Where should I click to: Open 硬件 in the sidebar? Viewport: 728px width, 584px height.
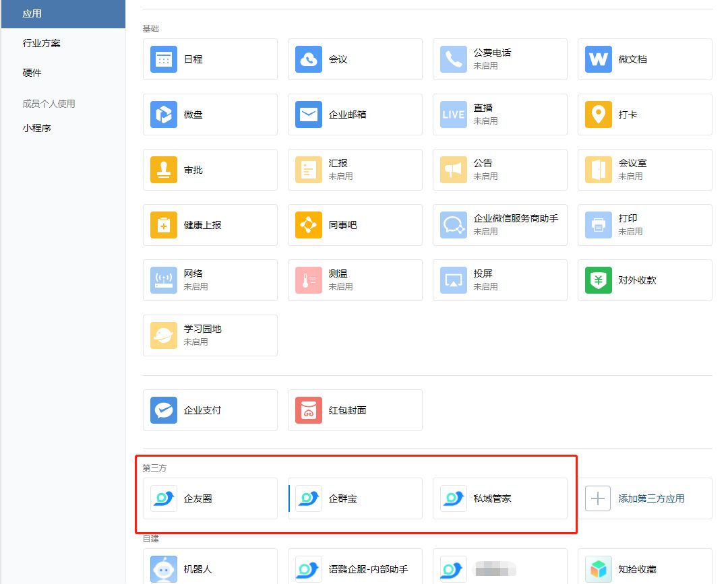tap(32, 73)
